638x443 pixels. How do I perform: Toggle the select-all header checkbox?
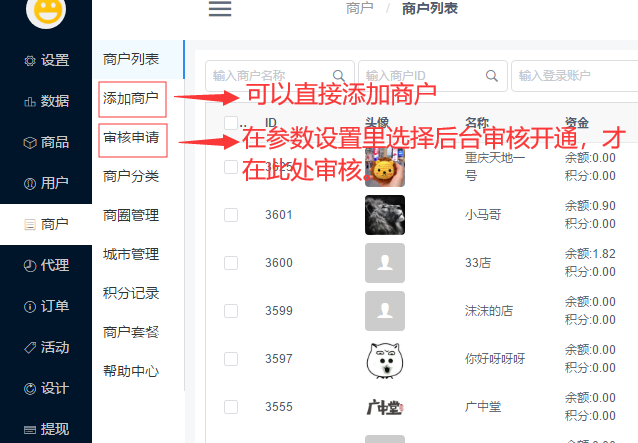pyautogui.click(x=231, y=122)
